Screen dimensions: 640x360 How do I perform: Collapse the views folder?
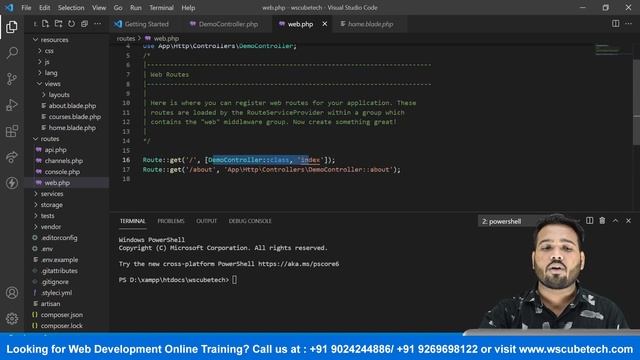53,84
